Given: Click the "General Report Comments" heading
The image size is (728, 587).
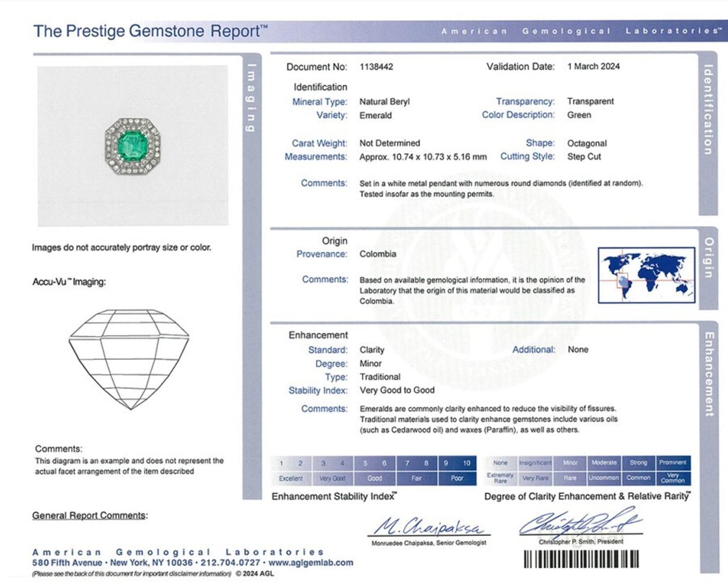Looking at the screenshot, I should (90, 516).
